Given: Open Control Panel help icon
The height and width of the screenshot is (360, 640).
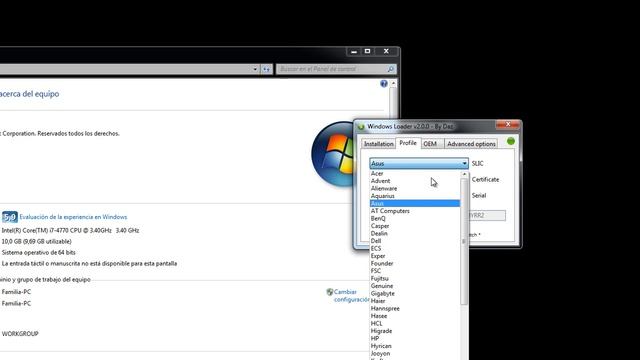Looking at the screenshot, I should coord(384,84).
